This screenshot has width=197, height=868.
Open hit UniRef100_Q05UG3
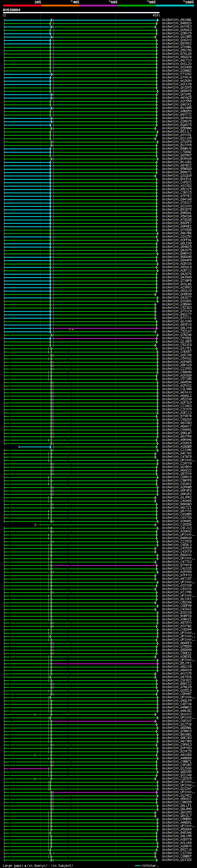point(176,30)
